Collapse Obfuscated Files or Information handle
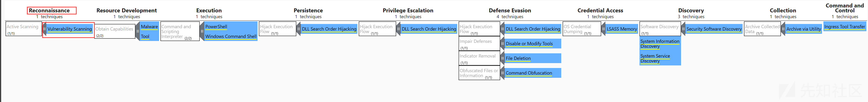The image size is (868, 102). pos(503,73)
